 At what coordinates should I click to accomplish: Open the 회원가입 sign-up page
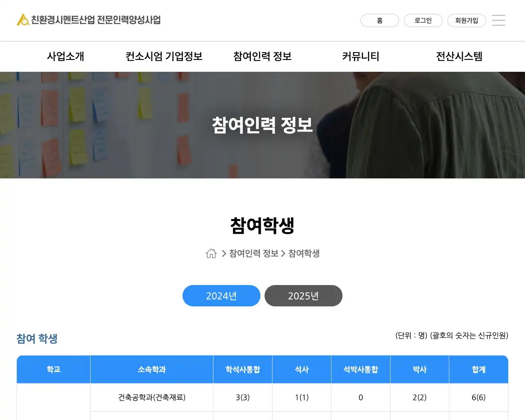pos(466,21)
